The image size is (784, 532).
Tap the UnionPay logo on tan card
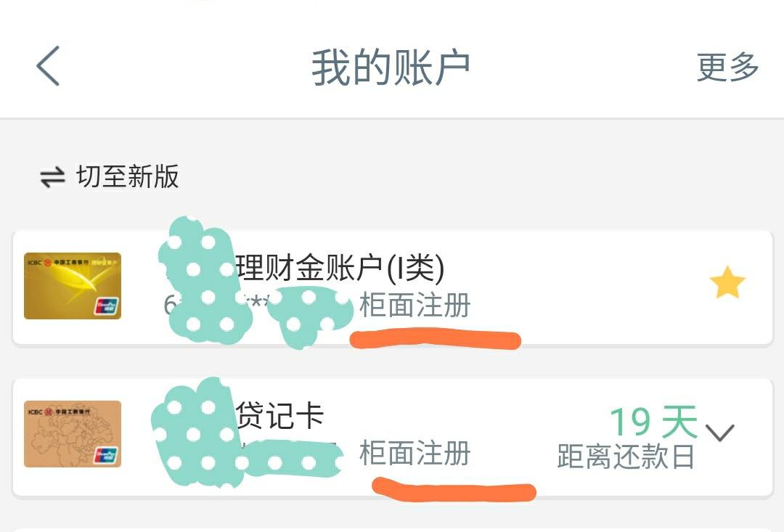click(106, 454)
